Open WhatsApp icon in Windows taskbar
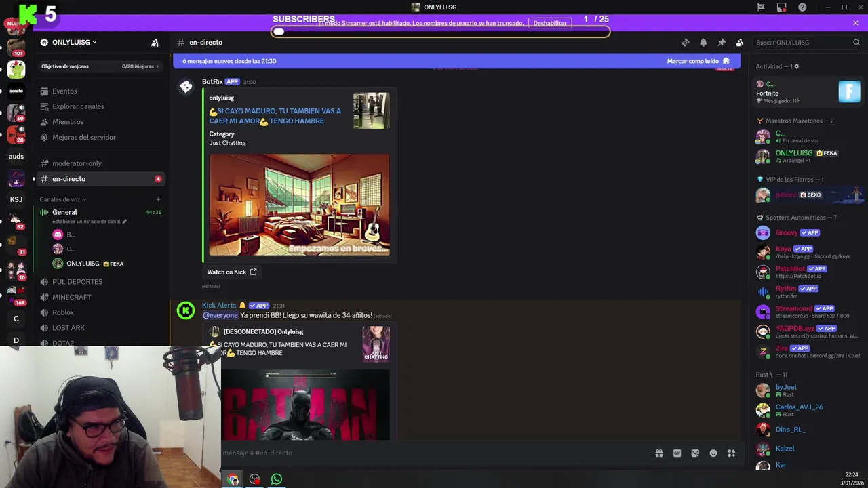868x488 pixels. (x=277, y=479)
